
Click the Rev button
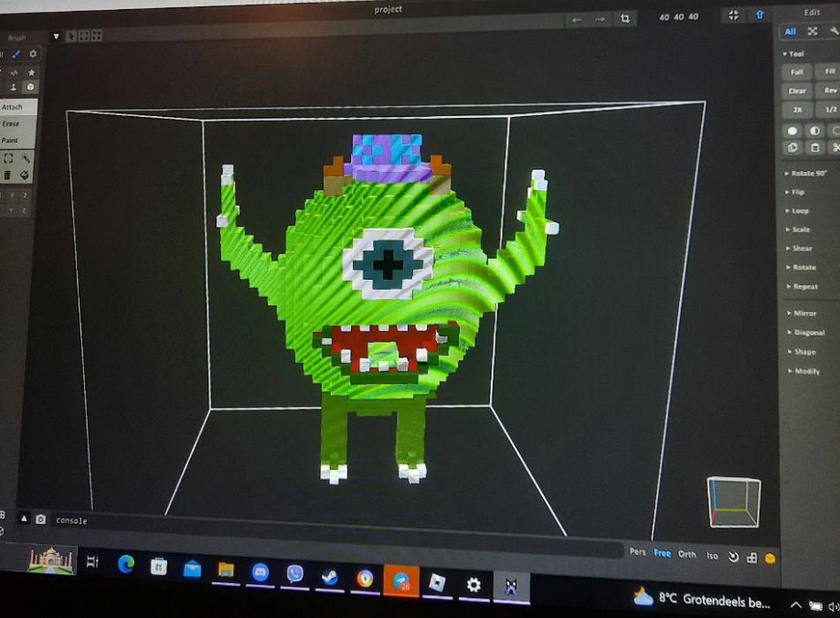829,90
